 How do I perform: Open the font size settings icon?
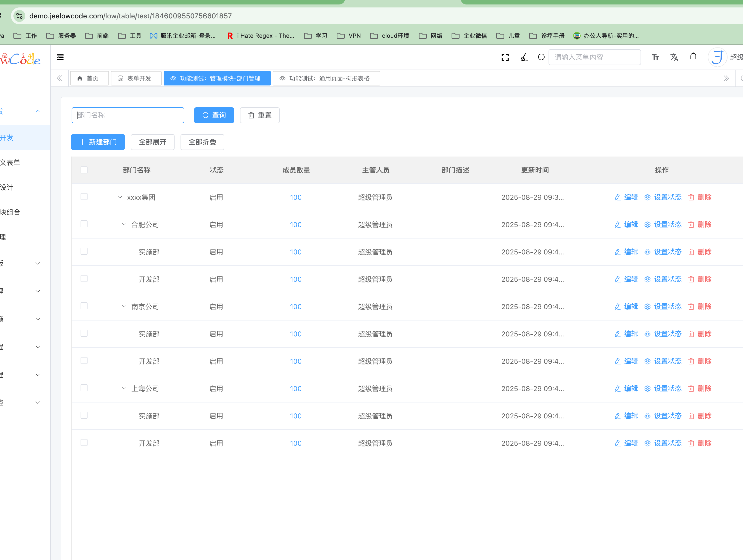click(x=655, y=57)
